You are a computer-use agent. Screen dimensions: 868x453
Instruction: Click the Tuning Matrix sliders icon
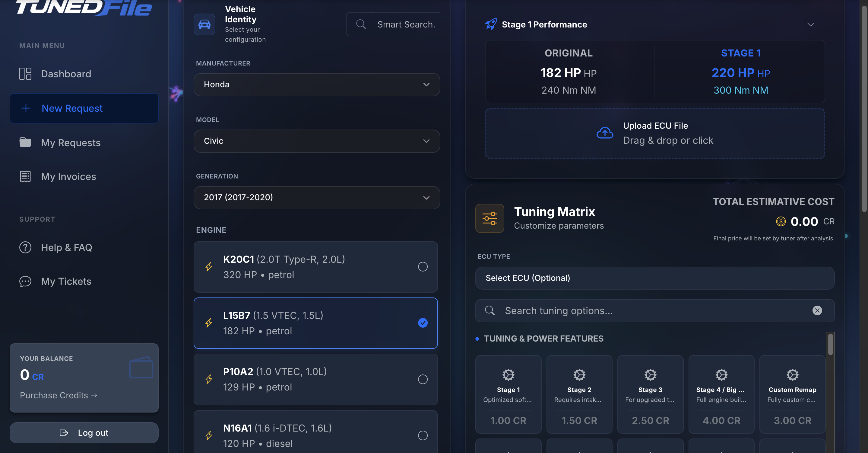[x=489, y=218]
